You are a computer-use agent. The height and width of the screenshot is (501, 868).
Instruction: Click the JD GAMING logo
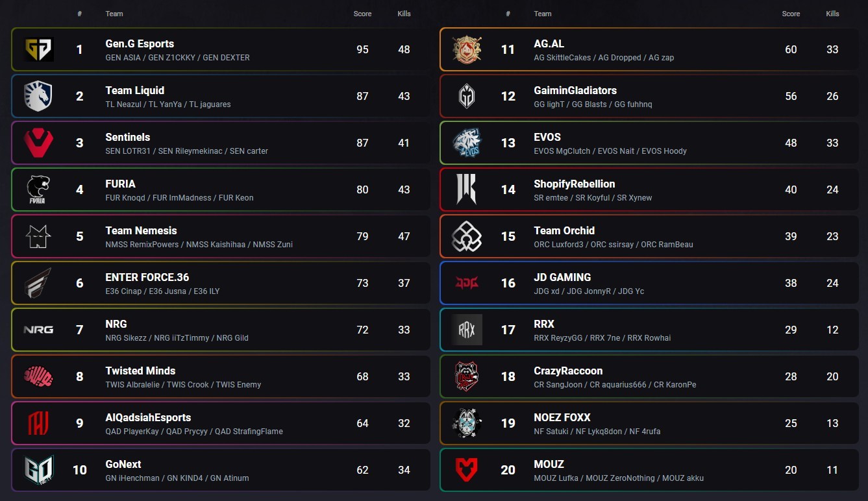467,283
